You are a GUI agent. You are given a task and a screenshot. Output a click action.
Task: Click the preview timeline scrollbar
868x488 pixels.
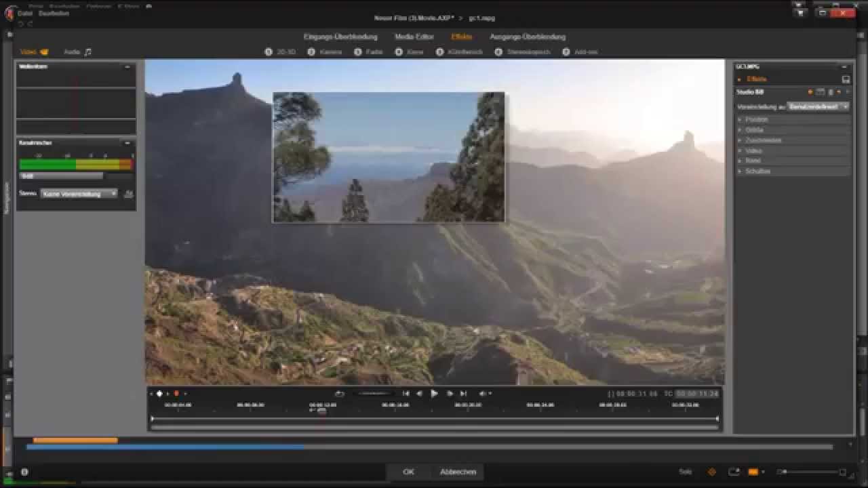[435, 427]
